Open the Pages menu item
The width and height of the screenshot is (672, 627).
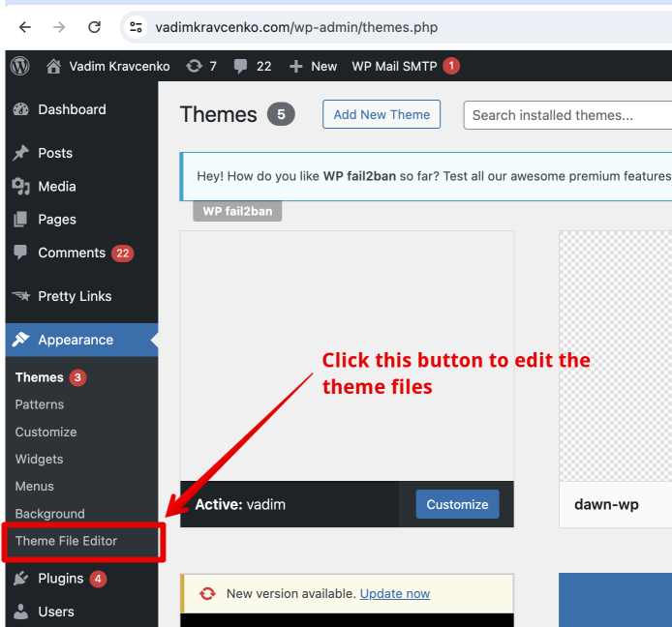coord(57,220)
